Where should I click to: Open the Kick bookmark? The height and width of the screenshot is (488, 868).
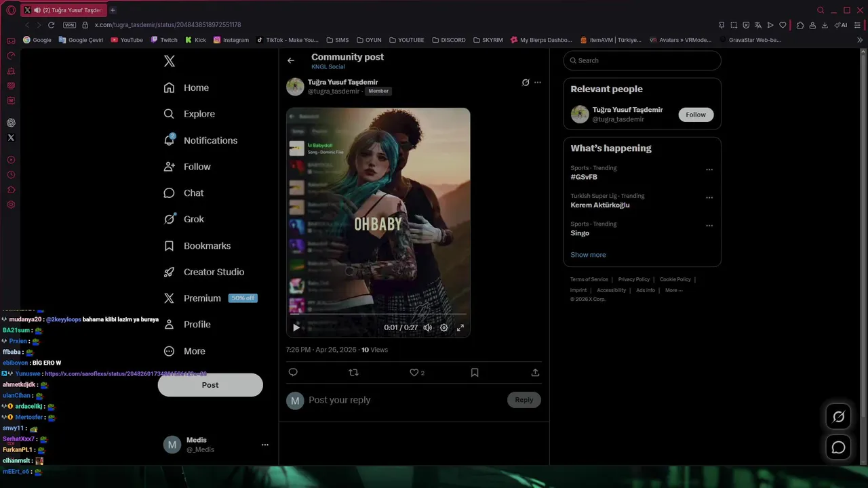[x=195, y=40]
